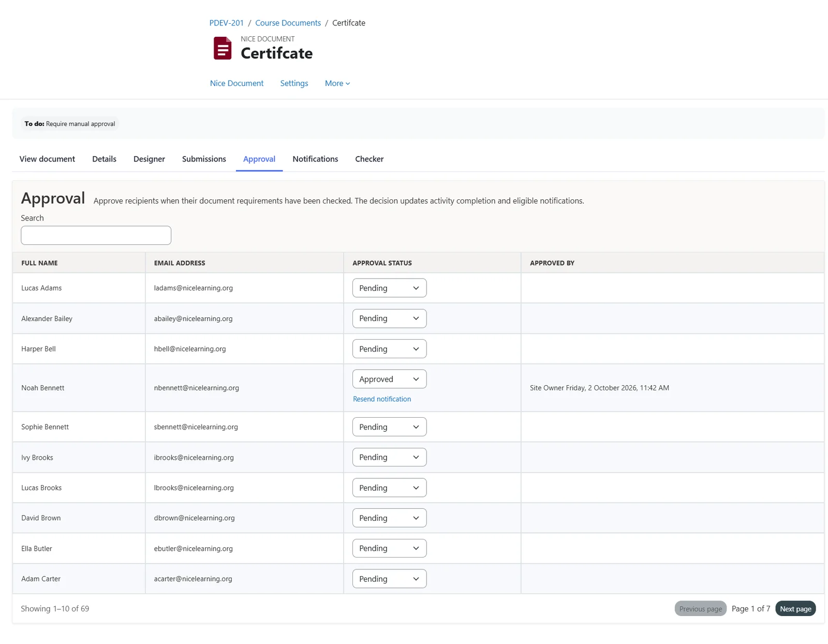
Task: Click the Previous page button
Action: point(701,609)
